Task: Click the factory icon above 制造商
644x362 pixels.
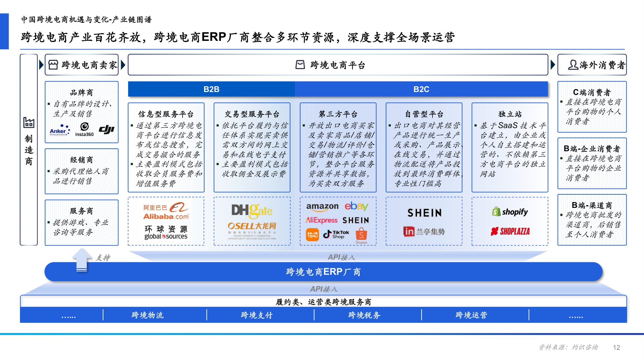Action: pos(29,122)
